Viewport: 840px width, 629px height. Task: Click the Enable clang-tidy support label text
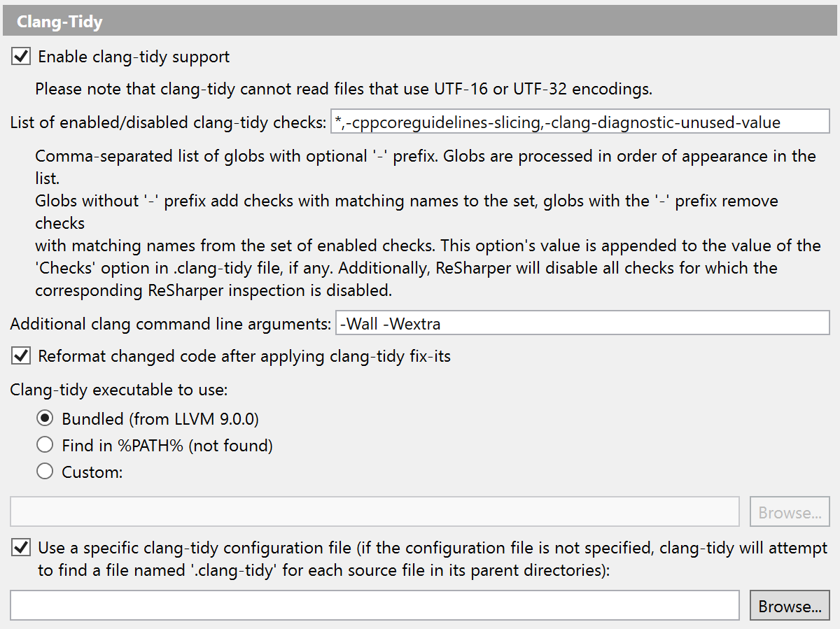[x=134, y=57]
